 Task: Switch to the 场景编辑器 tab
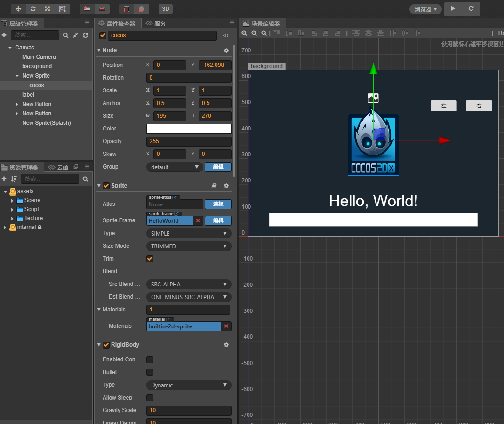pyautogui.click(x=262, y=24)
